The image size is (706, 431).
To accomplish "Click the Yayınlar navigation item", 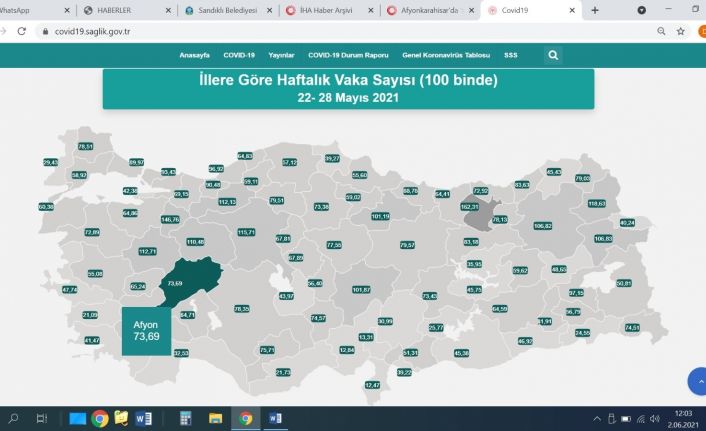I will pyautogui.click(x=281, y=55).
